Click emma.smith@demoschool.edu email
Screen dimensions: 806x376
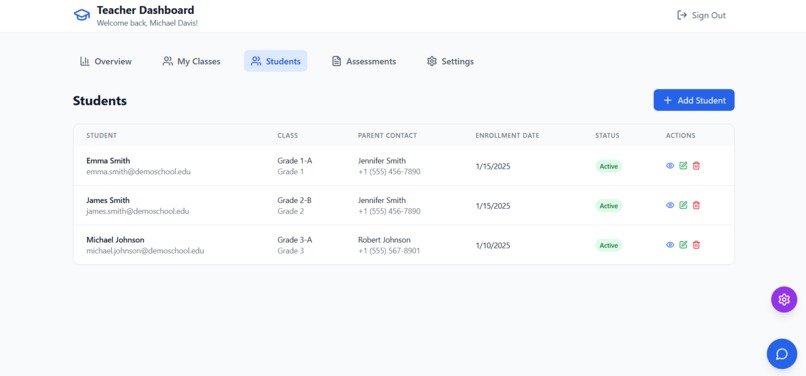pos(138,172)
